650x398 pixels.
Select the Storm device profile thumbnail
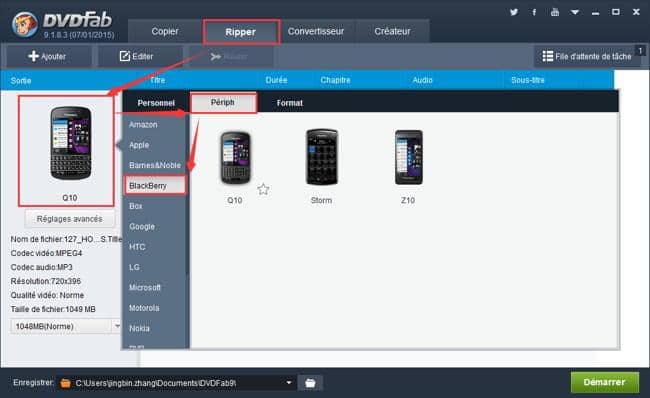click(322, 157)
